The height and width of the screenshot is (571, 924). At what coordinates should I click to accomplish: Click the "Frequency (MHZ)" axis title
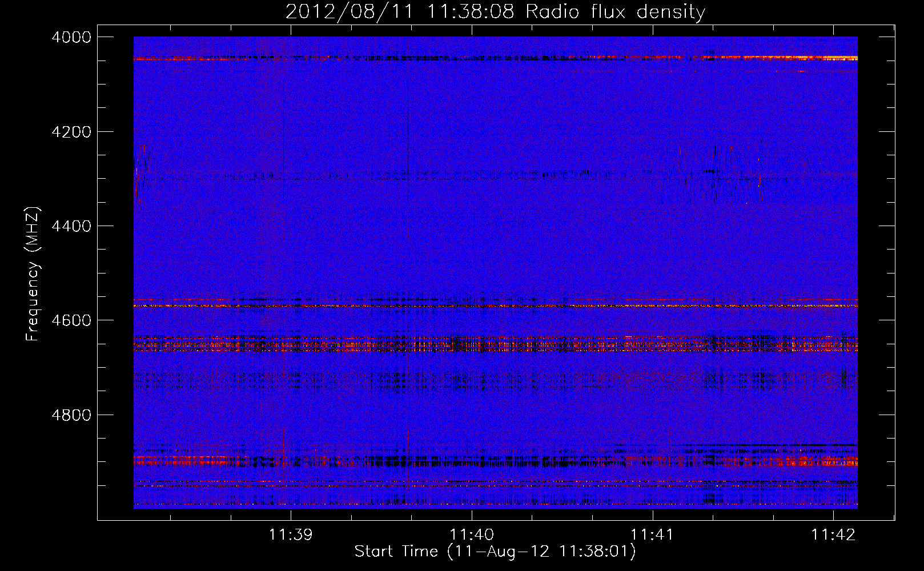(33, 274)
